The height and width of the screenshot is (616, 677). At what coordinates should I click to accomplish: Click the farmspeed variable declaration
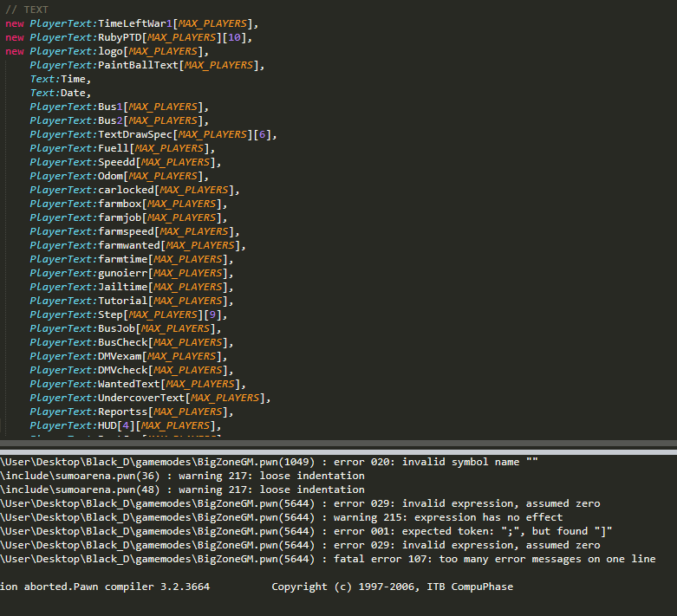pyautogui.click(x=134, y=231)
